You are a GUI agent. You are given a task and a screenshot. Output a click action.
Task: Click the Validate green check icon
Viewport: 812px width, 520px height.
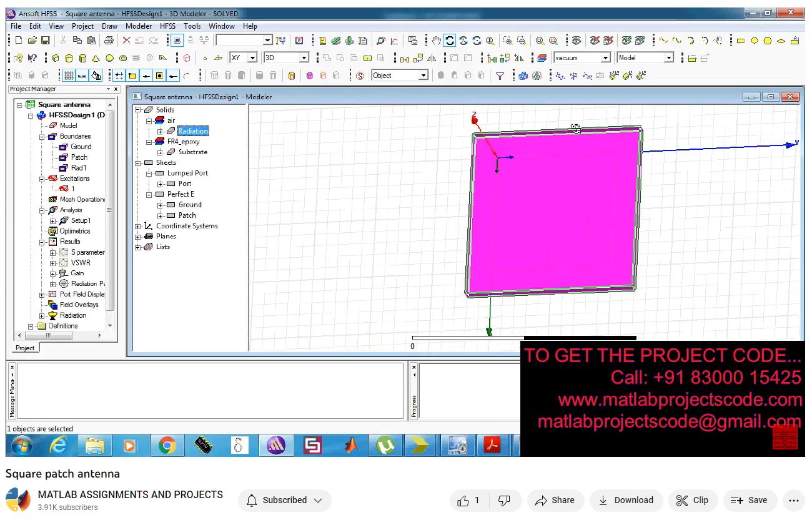[x=336, y=41]
